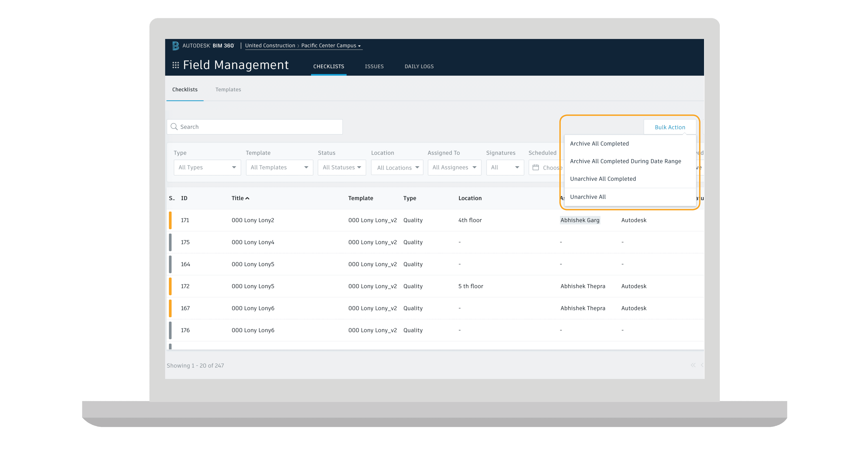Choose Unarchive All from Bulk Action menu

click(588, 197)
